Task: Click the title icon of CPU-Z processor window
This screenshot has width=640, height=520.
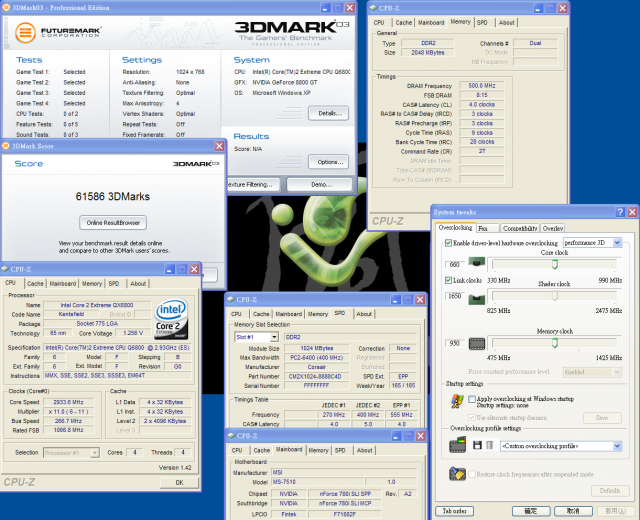Action: 5,269
